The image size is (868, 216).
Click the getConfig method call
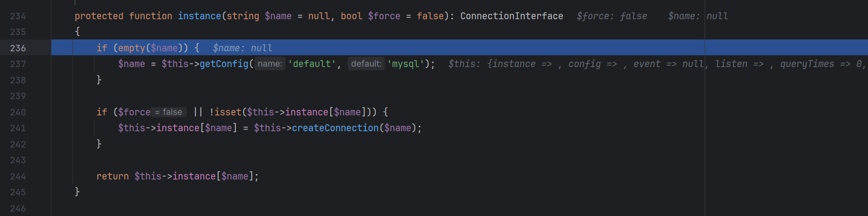pyautogui.click(x=224, y=64)
